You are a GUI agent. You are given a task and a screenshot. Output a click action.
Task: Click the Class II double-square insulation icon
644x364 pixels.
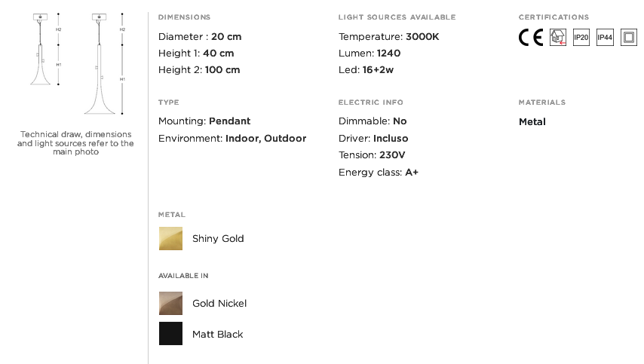629,38
